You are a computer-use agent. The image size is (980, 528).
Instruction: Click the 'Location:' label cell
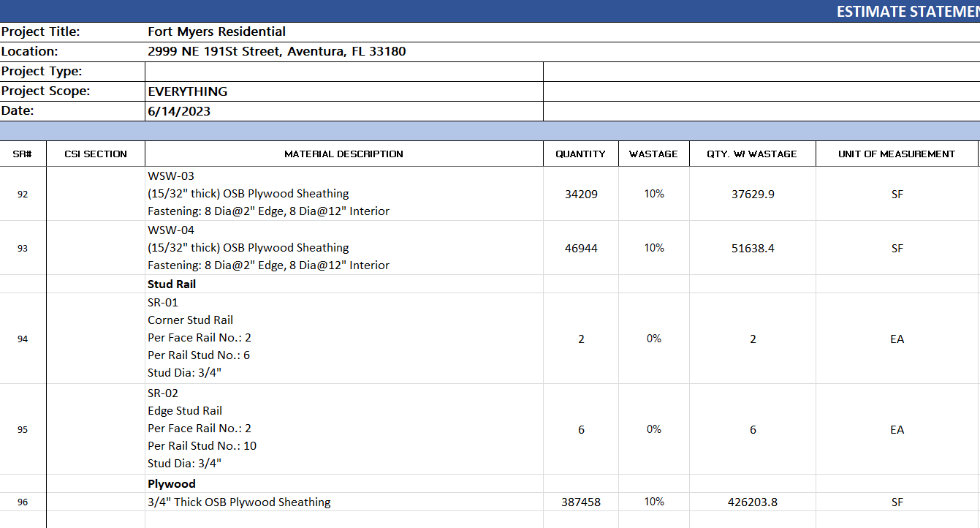[72, 52]
